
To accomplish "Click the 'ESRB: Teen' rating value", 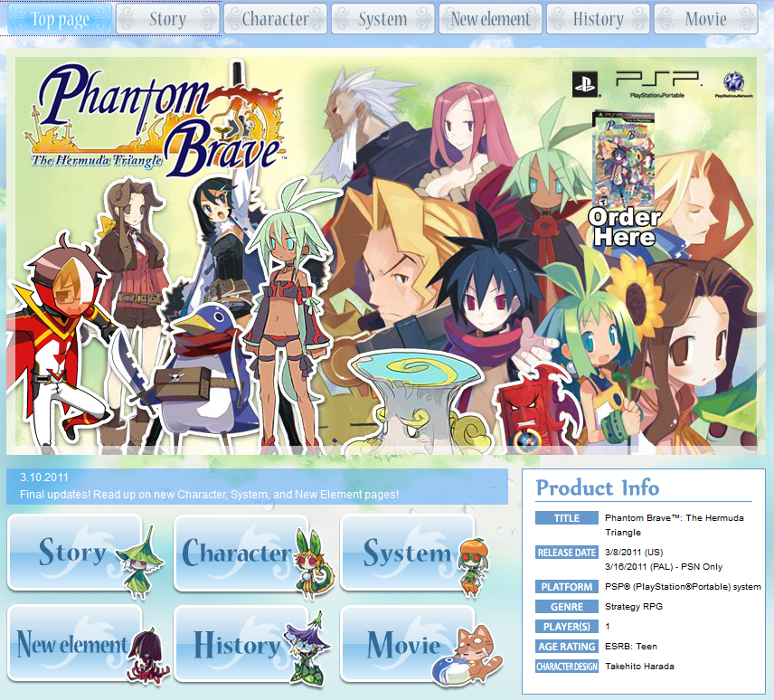I will 631,647.
